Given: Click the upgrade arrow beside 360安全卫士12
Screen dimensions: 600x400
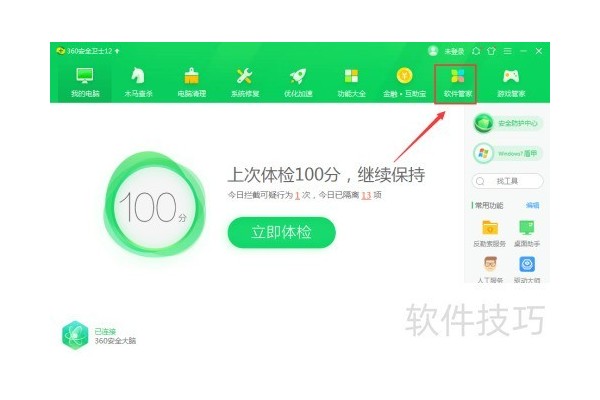Looking at the screenshot, I should (x=117, y=51).
